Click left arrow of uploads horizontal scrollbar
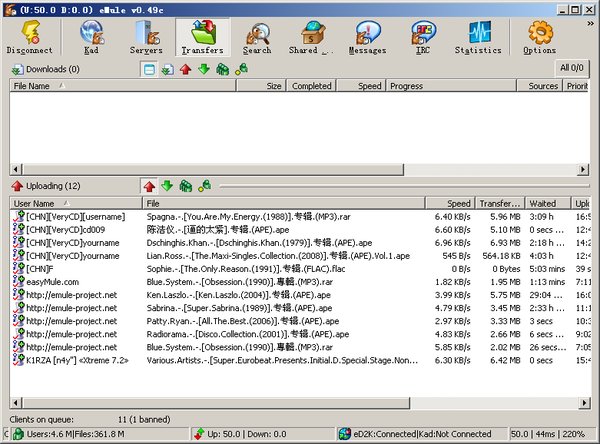Image resolution: width=600 pixels, height=444 pixels. (16, 403)
